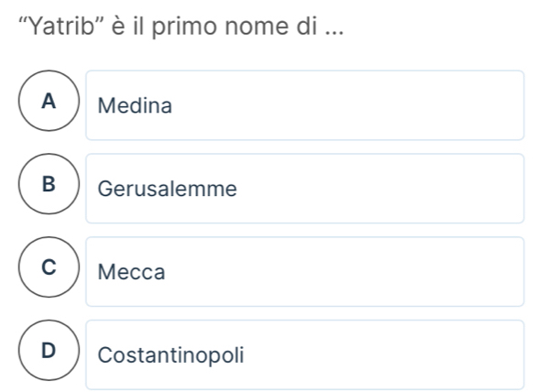The image size is (538, 392).
Task: Click the word Mecca
Action: pos(131,272)
